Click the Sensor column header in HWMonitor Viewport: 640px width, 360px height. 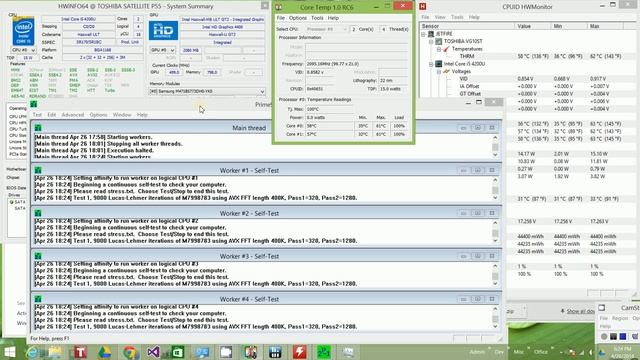pyautogui.click(x=467, y=26)
